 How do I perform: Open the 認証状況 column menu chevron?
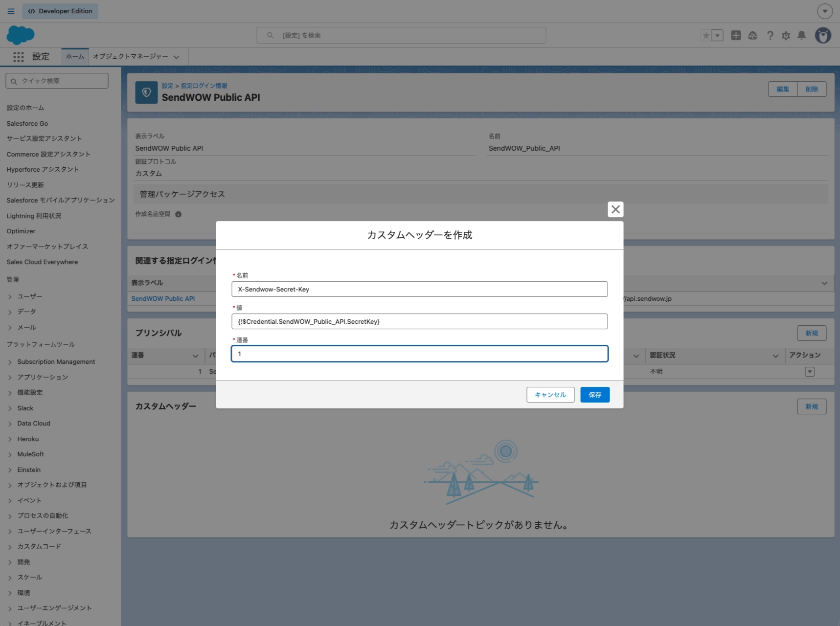click(x=775, y=356)
